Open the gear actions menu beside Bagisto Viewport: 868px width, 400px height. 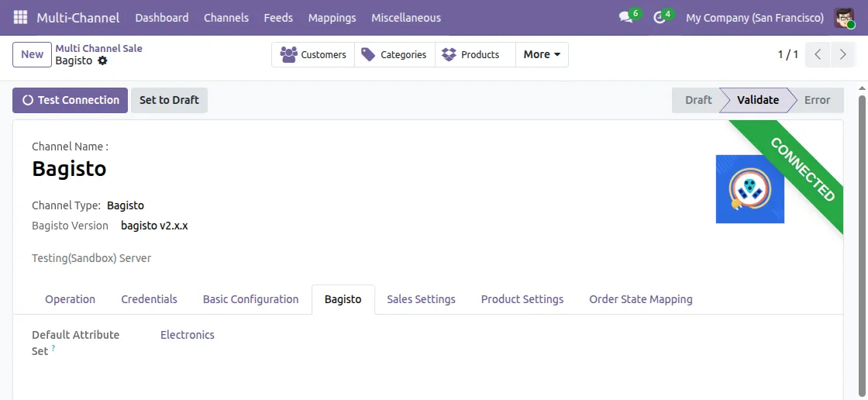click(102, 61)
